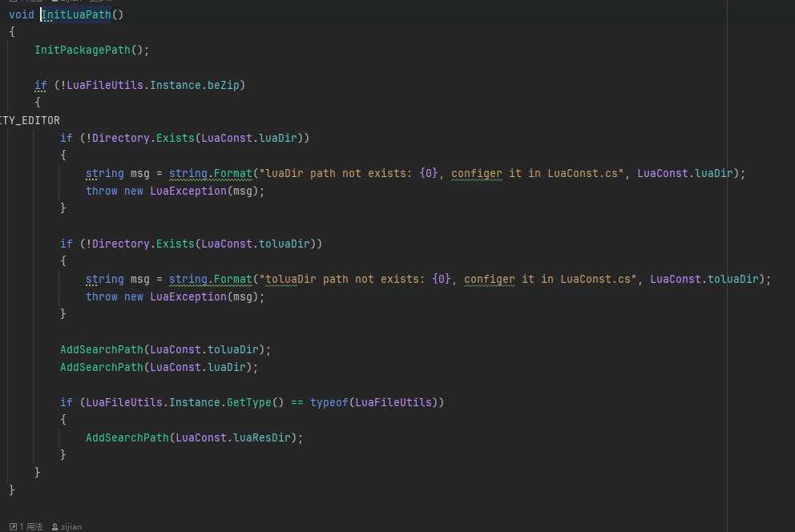795x532 pixels.
Task: Click the "toluaDir path not exists" string literal
Action: (x=448, y=279)
